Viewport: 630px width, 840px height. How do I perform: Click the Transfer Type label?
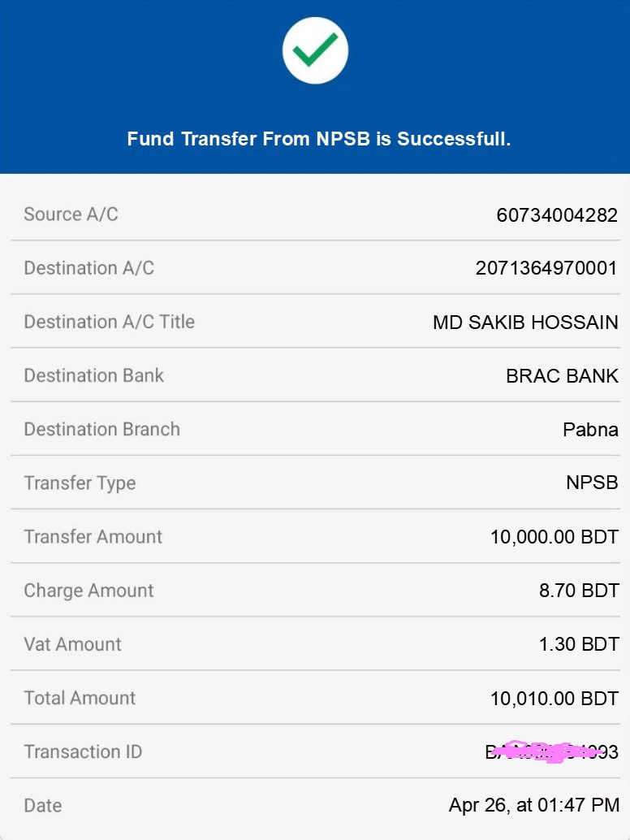(x=80, y=483)
